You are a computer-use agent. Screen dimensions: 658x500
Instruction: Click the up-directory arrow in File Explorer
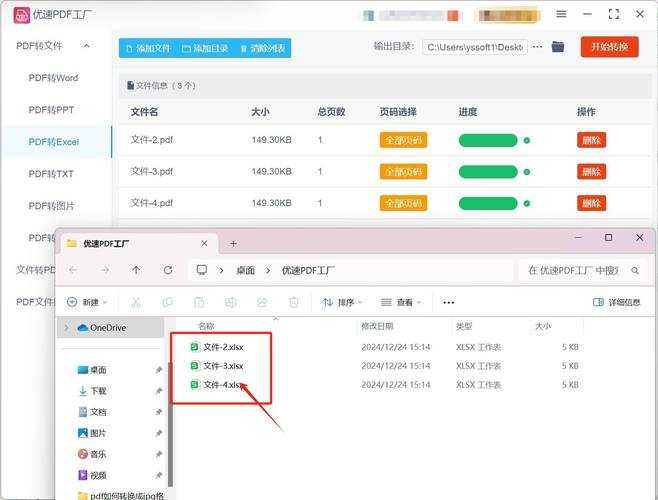136,270
